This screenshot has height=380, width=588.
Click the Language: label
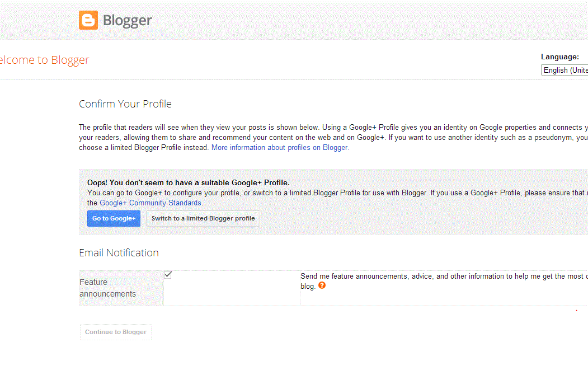560,57
